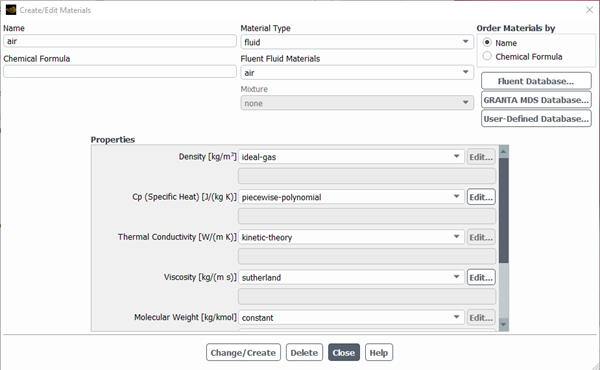Image resolution: width=600 pixels, height=370 pixels.
Task: Expand the Fluent Fluid Materials dropdown
Action: 357,72
